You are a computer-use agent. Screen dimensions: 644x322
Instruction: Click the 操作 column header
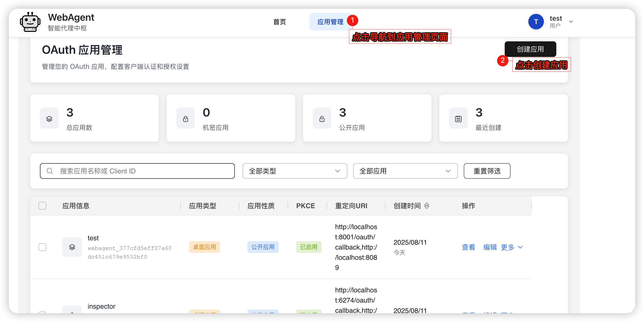click(x=468, y=206)
